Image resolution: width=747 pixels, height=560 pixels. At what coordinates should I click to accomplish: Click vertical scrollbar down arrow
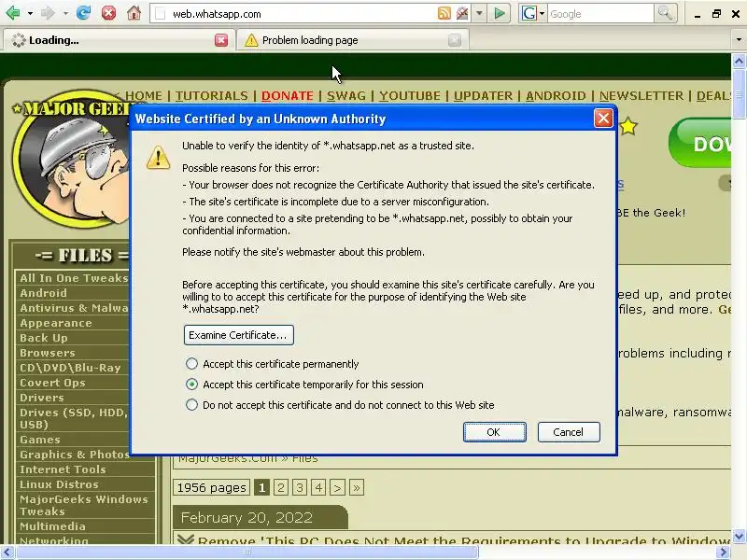739,537
